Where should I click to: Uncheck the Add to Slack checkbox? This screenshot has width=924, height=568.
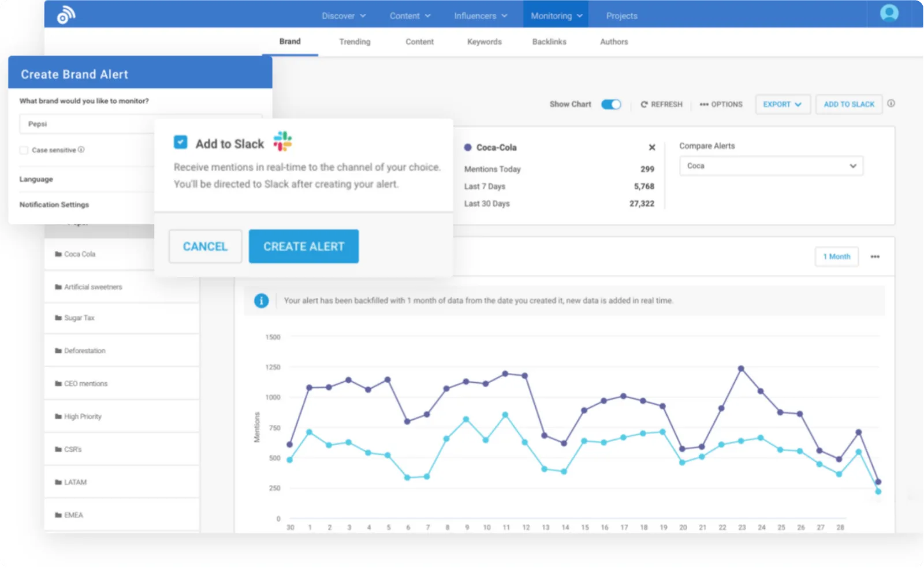[181, 142]
